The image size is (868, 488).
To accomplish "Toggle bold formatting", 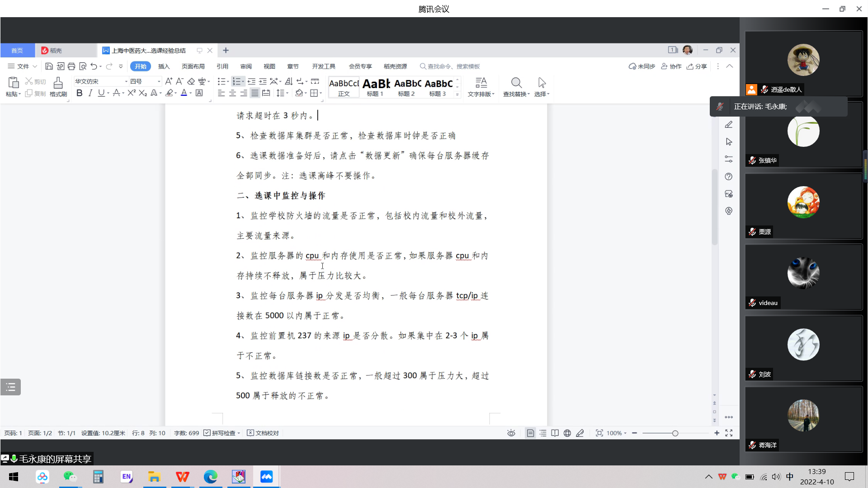I will click(80, 93).
